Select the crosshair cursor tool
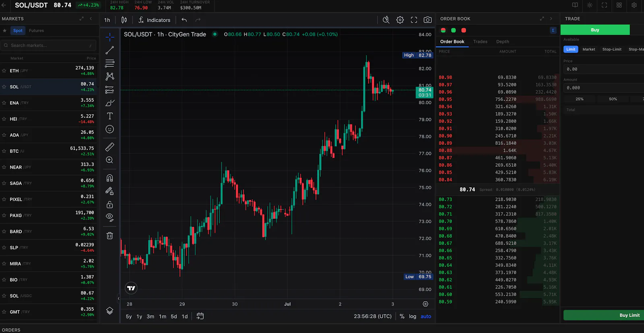The width and height of the screenshot is (644, 333). point(110,37)
